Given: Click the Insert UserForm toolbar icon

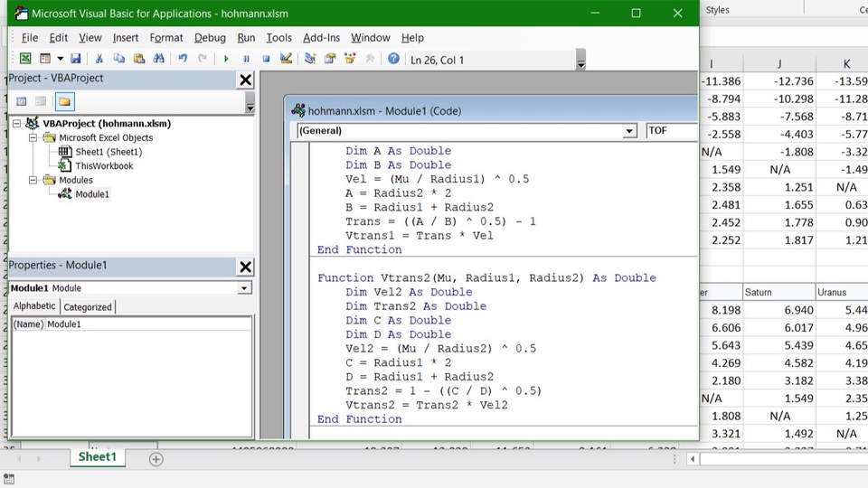Looking at the screenshot, I should click(x=45, y=58).
